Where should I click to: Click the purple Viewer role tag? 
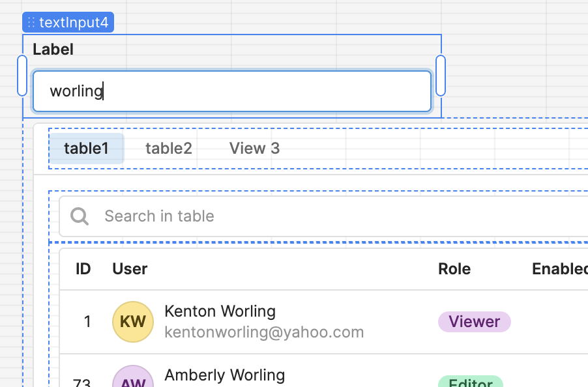(474, 321)
